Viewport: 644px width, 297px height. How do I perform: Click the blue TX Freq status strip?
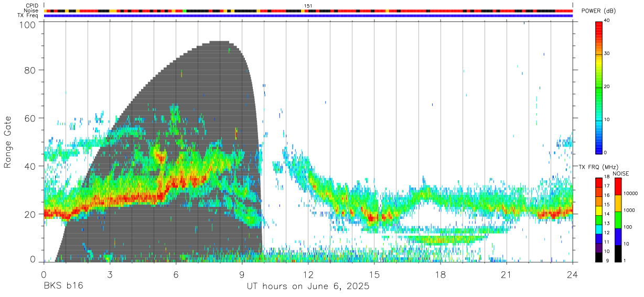pos(308,15)
